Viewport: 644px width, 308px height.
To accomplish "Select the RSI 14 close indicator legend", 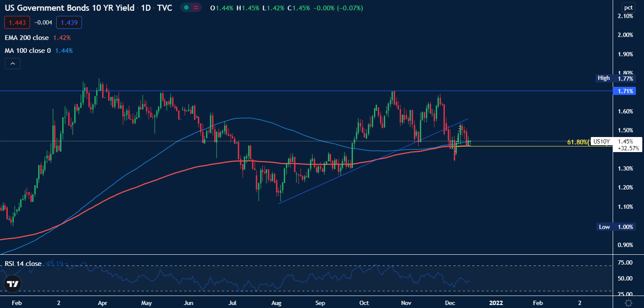I will 23,263.
